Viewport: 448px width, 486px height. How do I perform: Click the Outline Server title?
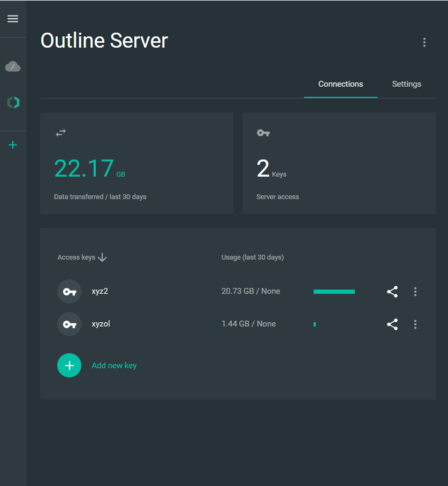pyautogui.click(x=104, y=40)
